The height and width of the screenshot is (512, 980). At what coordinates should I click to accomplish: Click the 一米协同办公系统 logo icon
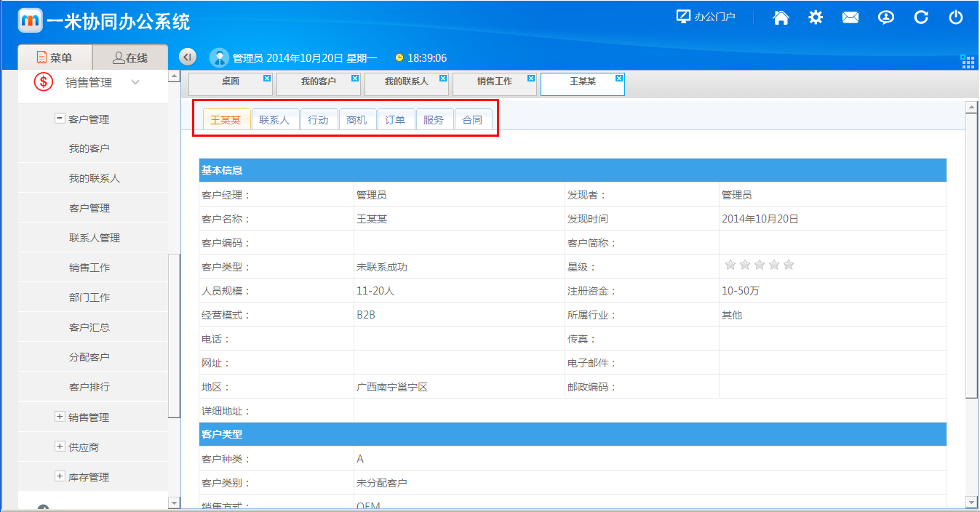click(x=30, y=20)
